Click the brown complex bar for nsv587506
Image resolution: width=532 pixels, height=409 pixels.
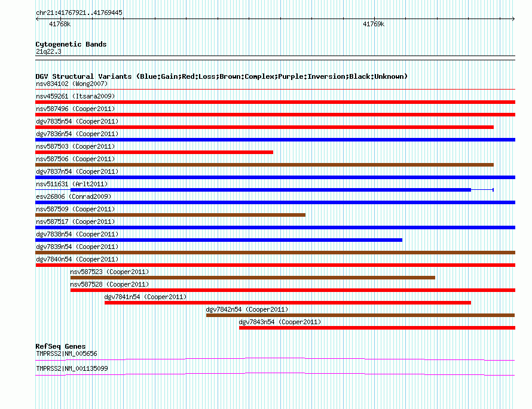tap(264, 165)
